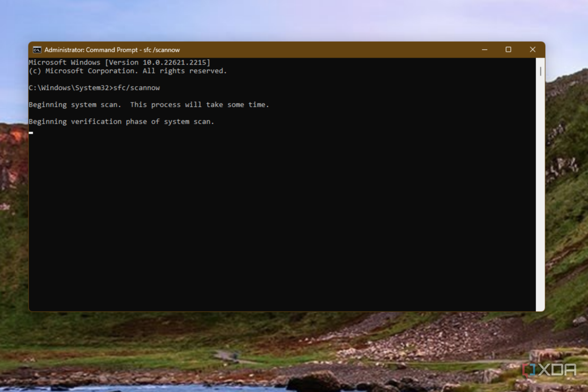Viewport: 588px width, 392px height.
Task: Click the rocky hillside wallpaper right of window
Action: tap(567, 169)
